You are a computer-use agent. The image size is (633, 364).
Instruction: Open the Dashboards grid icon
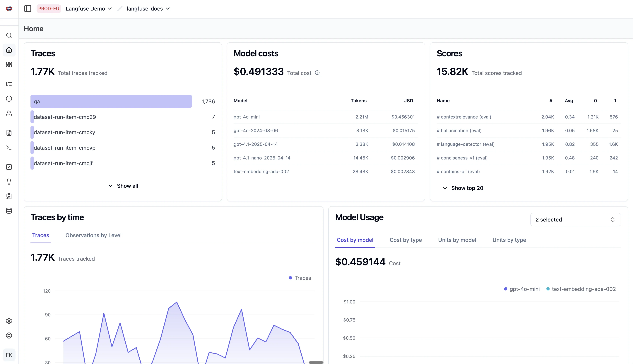pos(9,64)
